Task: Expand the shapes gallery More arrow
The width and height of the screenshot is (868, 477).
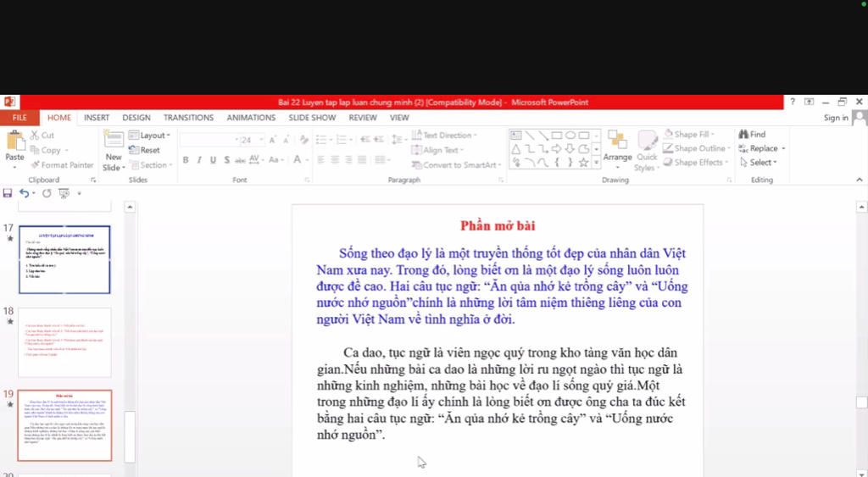Action: [596, 163]
